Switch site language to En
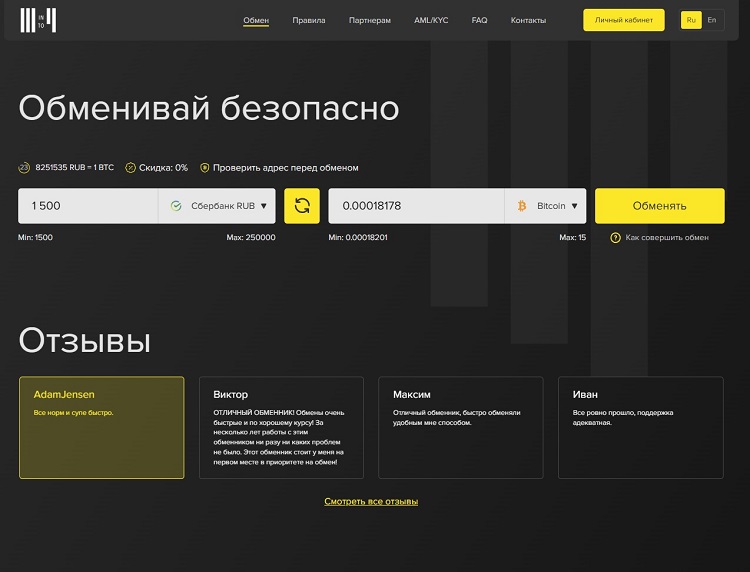Screen dimensions: 750x572 tap(712, 20)
